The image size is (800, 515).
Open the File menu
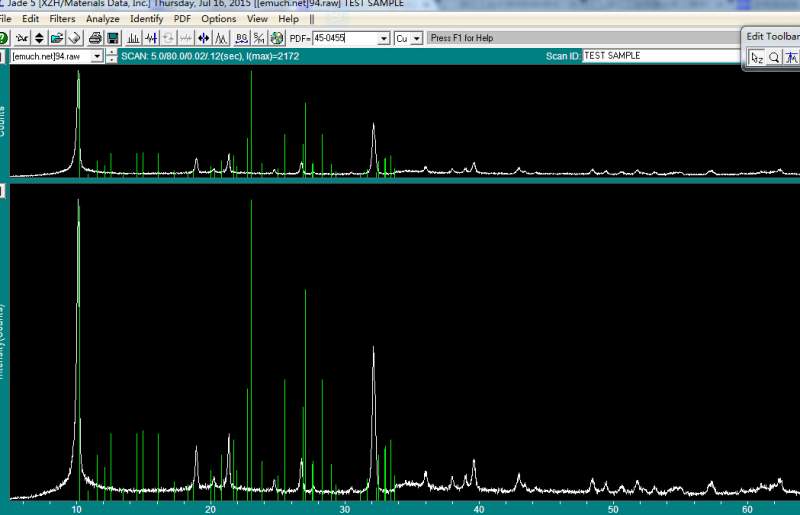[x=6, y=19]
